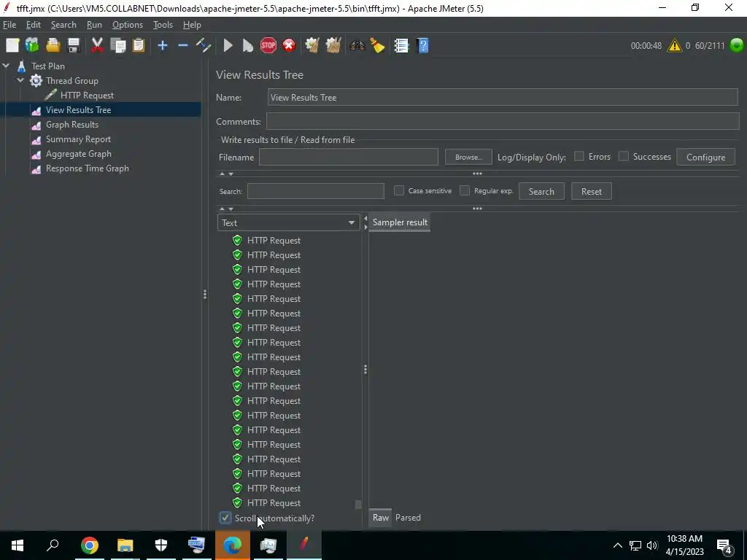
Task: Open File Explorer from the taskbar
Action: coord(125,545)
